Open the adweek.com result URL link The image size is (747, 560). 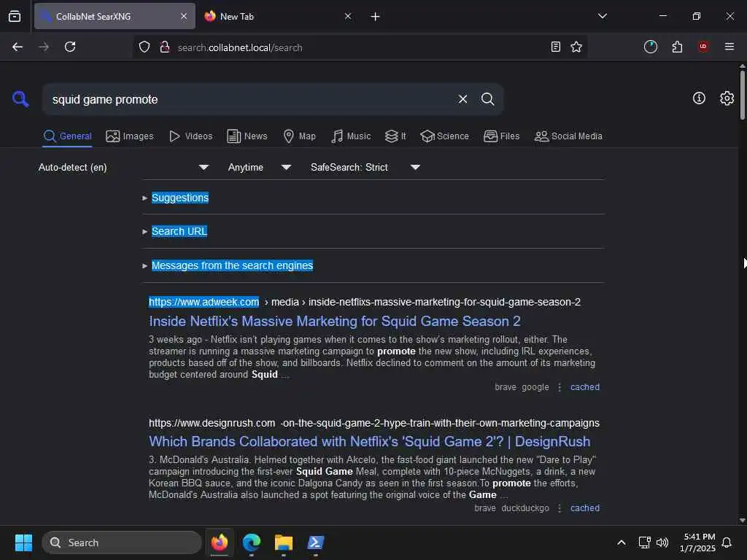[365, 302]
